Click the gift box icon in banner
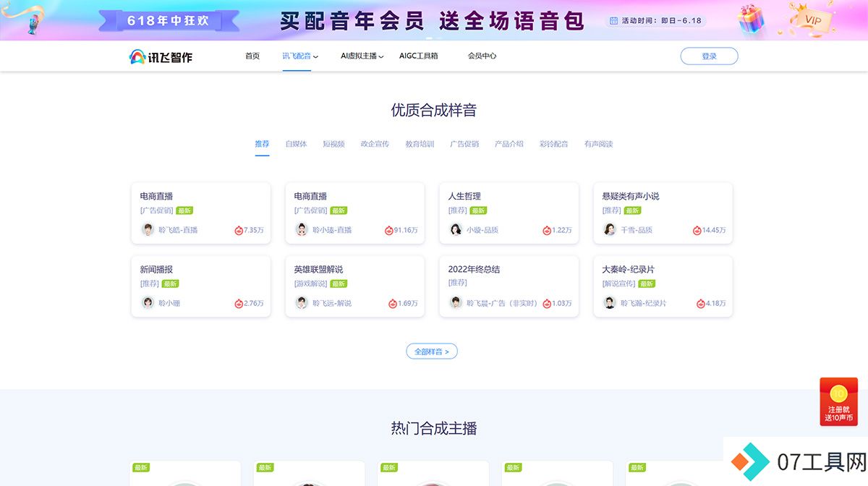Viewport: 868px width, 486px height. [752, 18]
